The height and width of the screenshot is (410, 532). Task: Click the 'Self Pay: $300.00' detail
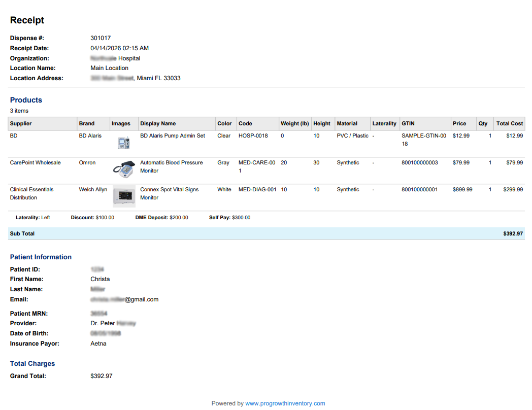pyautogui.click(x=229, y=217)
